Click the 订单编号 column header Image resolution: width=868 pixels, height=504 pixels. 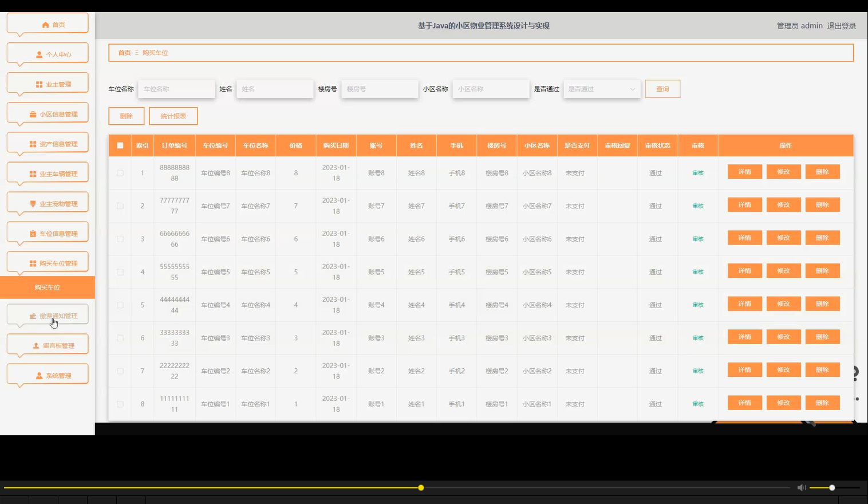point(175,145)
